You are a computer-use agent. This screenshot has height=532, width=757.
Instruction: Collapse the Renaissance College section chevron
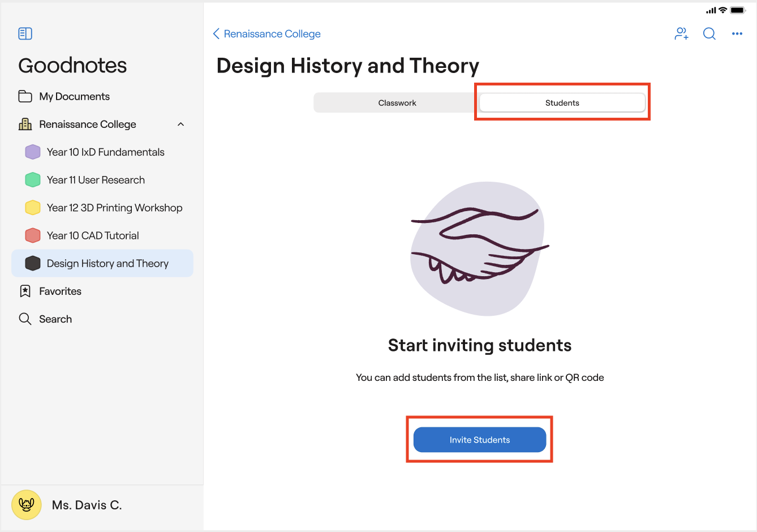[x=181, y=125]
